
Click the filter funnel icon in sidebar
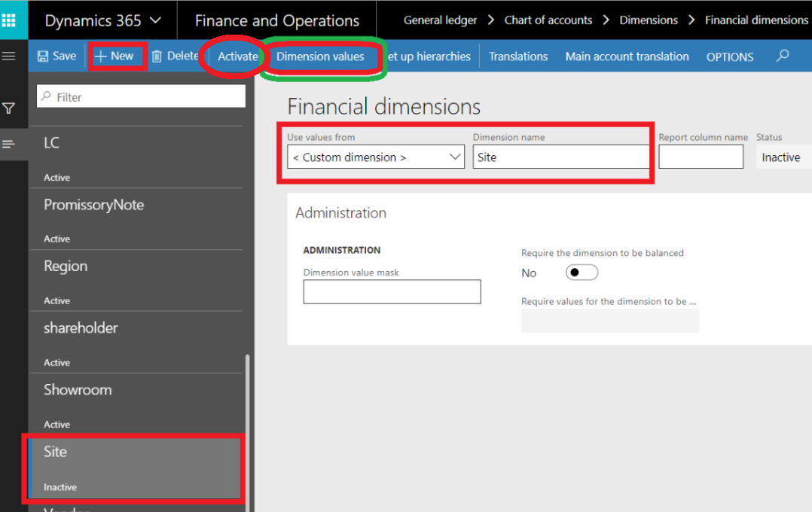pos(9,108)
